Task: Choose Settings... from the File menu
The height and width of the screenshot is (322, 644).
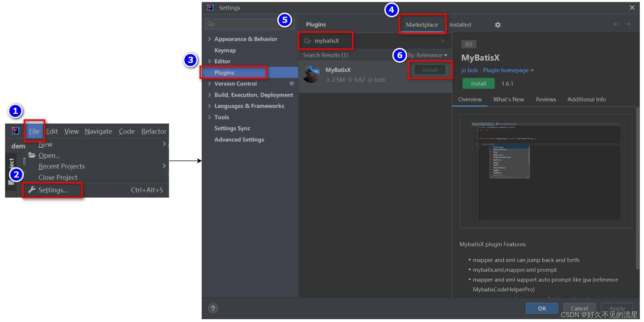Action: point(97,190)
